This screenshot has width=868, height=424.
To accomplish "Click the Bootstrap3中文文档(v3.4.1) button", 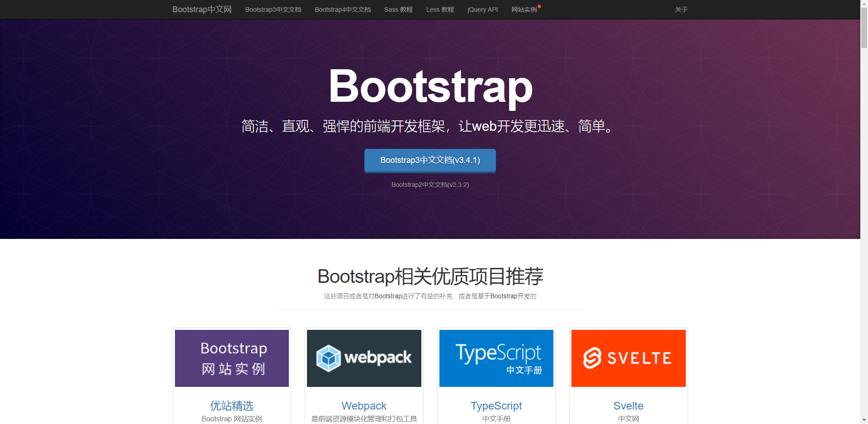I will coord(430,161).
